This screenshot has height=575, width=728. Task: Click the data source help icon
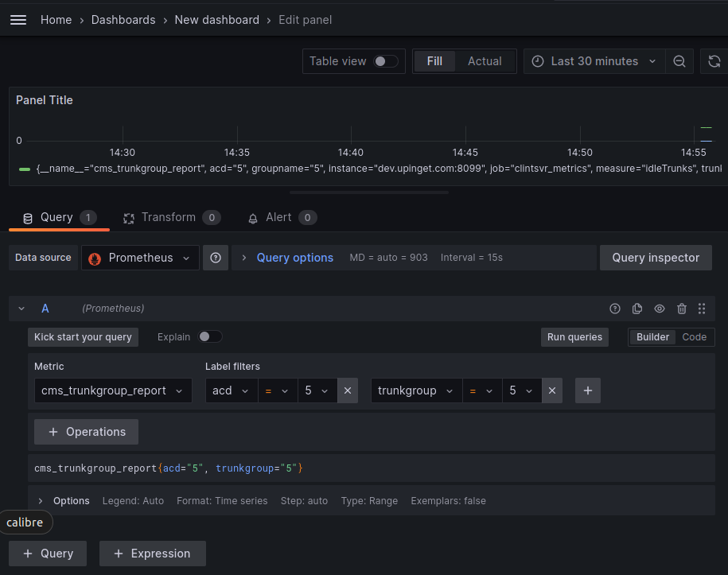215,258
